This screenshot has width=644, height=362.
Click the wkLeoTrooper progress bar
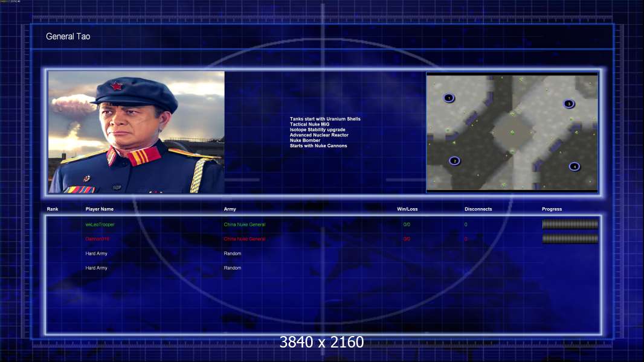[570, 224]
